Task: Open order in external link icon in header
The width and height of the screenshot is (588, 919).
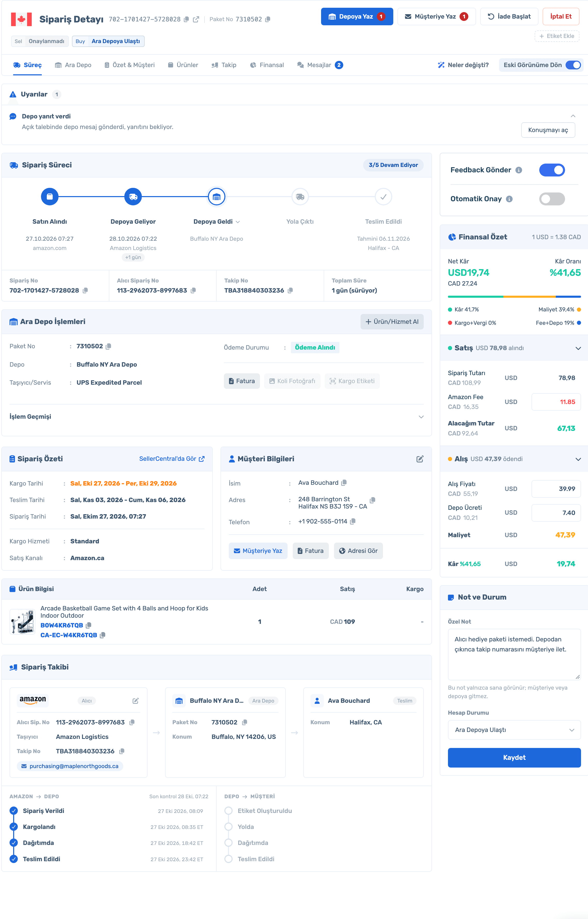Action: 196,19
